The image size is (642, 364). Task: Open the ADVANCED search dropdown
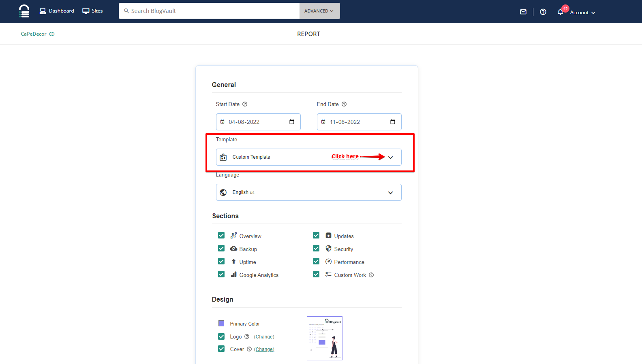click(319, 11)
